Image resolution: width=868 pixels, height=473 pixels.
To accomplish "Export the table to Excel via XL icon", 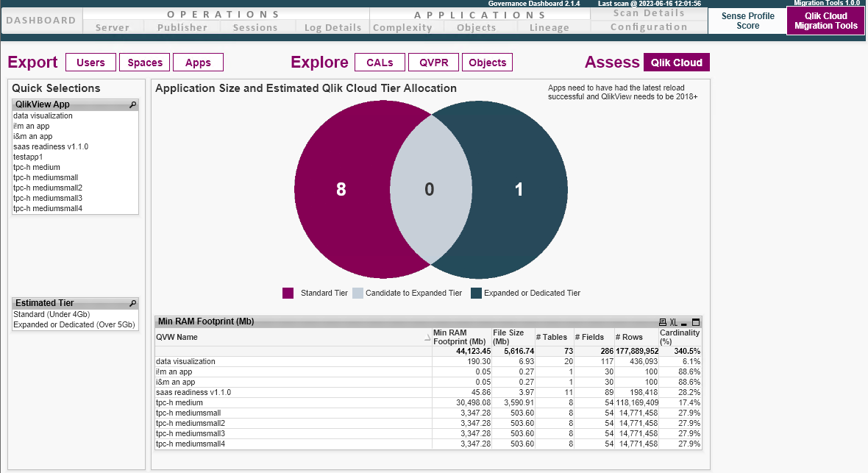I will (x=673, y=322).
